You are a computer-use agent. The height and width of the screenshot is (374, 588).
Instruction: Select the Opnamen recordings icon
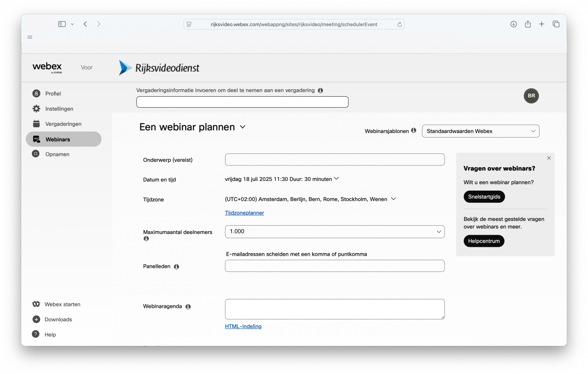pos(36,154)
